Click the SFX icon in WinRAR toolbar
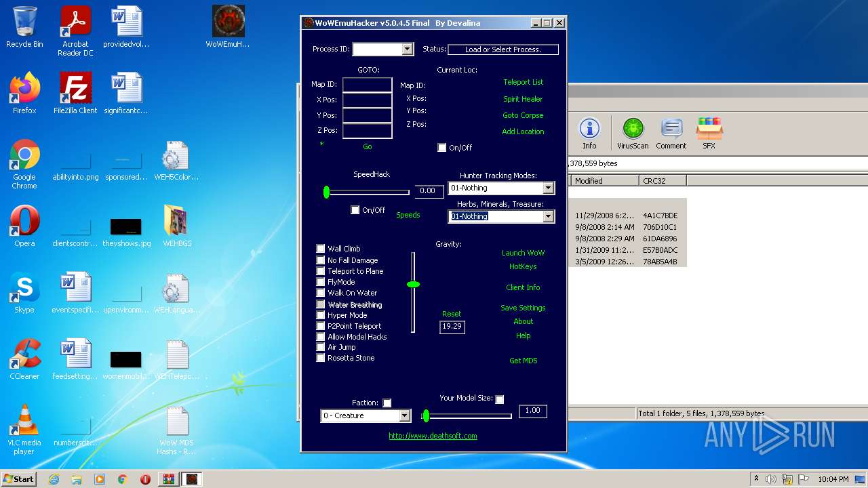 point(709,134)
